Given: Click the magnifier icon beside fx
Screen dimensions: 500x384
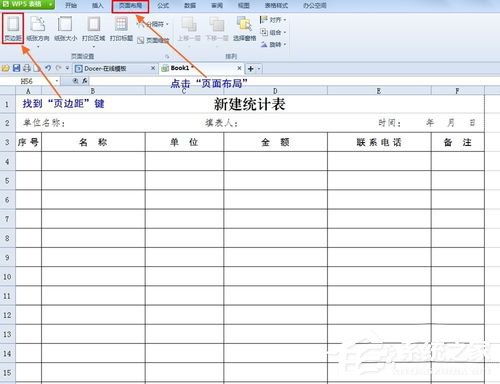Looking at the screenshot, I should pos(76,81).
